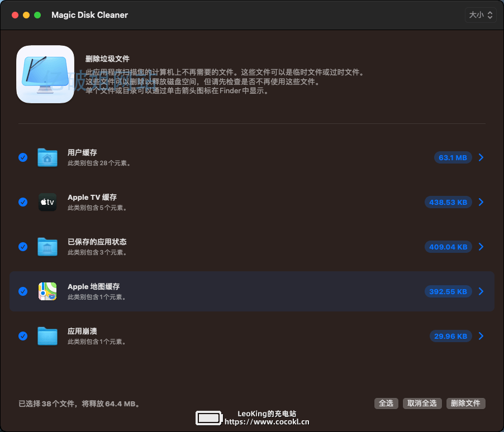The width and height of the screenshot is (504, 432).
Task: Select the 用户缓存 row title
Action: [82, 152]
